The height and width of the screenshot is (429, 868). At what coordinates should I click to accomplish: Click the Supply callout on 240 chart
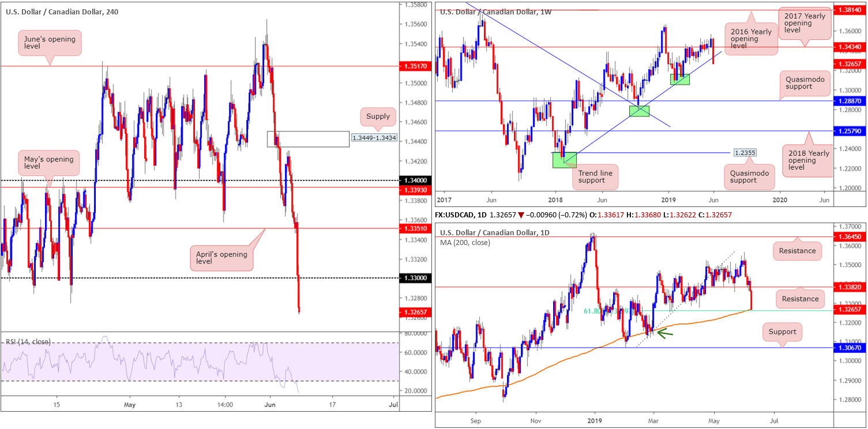click(378, 116)
